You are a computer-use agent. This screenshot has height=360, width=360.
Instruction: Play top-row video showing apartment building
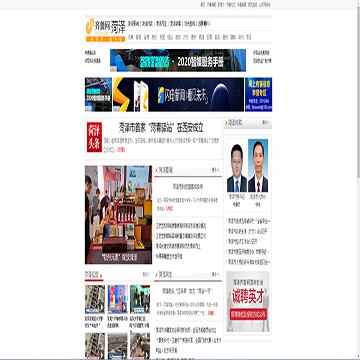pyautogui.click(x=95, y=299)
